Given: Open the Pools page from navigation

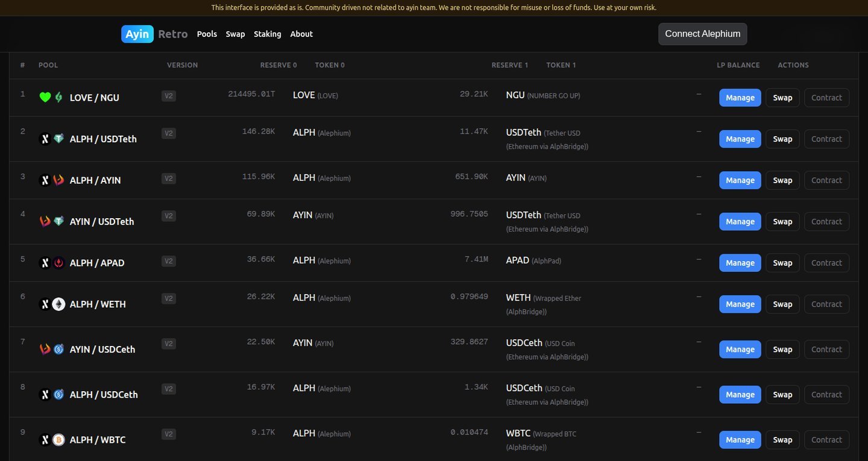Looking at the screenshot, I should pos(207,34).
